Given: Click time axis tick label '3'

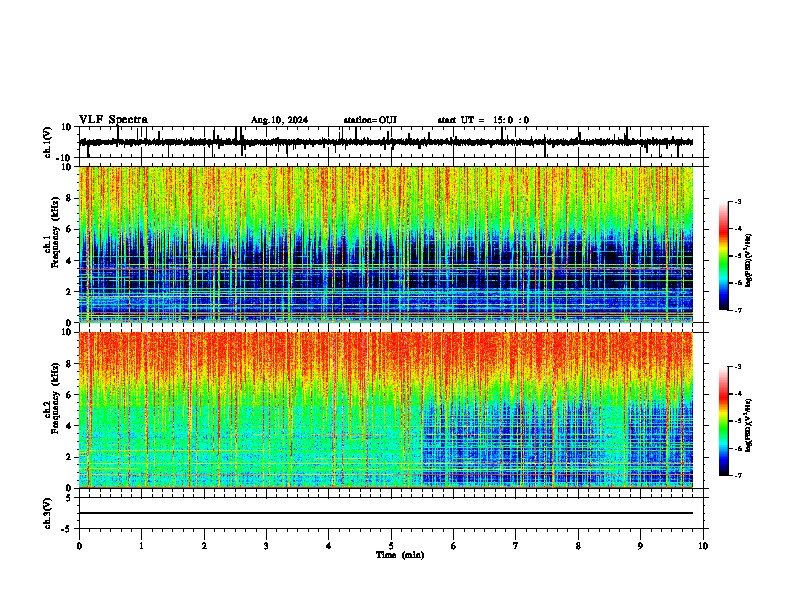Looking at the screenshot, I should pos(266,546).
